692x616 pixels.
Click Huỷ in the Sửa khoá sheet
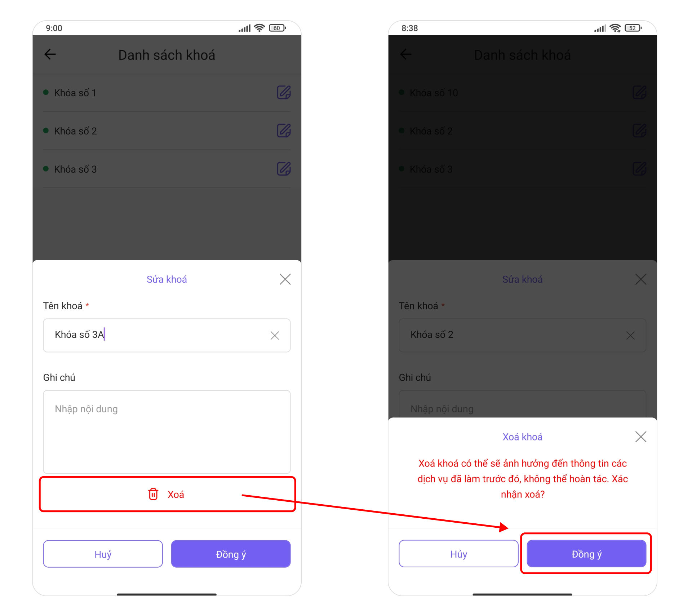(103, 554)
